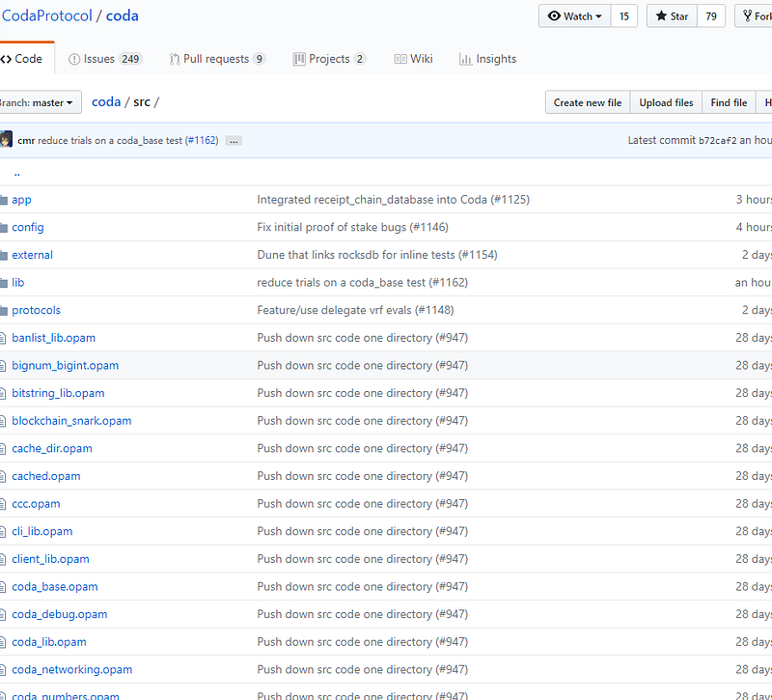Screen dimensions: 772x700
Task: Click file icon beside banlist_lib.opam
Action: pos(3,338)
